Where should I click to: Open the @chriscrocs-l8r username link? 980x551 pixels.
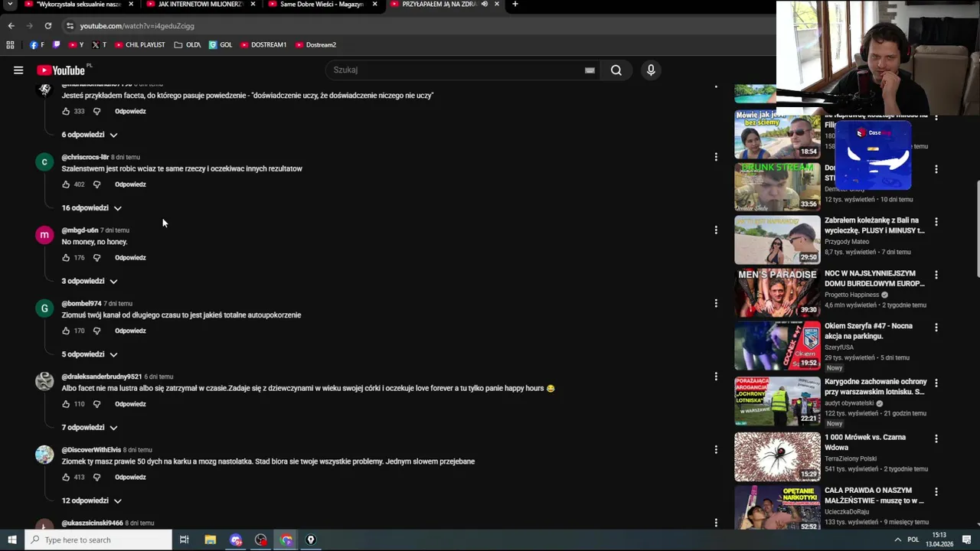(x=86, y=158)
